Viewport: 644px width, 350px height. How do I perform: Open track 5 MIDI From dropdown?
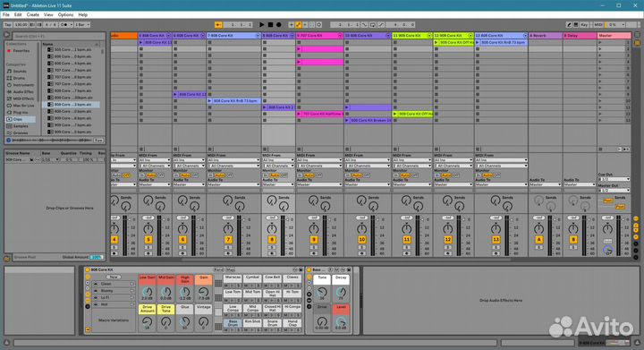[155, 160]
